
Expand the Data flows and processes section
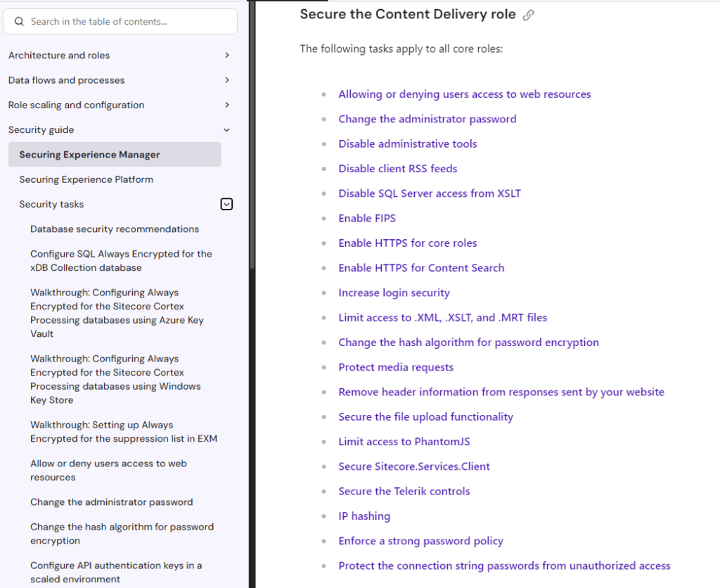(226, 80)
